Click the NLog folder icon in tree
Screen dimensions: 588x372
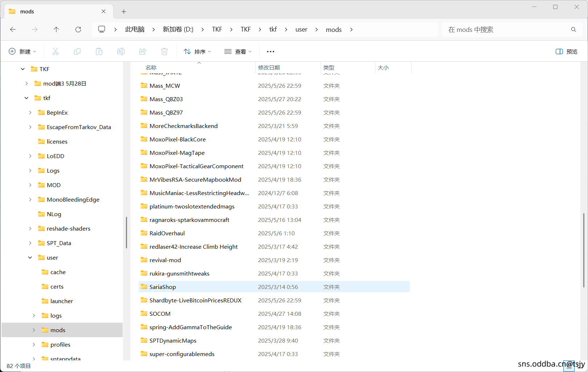[x=41, y=214]
